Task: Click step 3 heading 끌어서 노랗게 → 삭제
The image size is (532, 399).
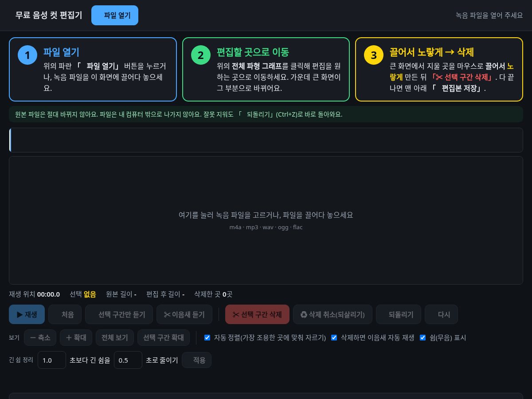Action: click(x=431, y=52)
